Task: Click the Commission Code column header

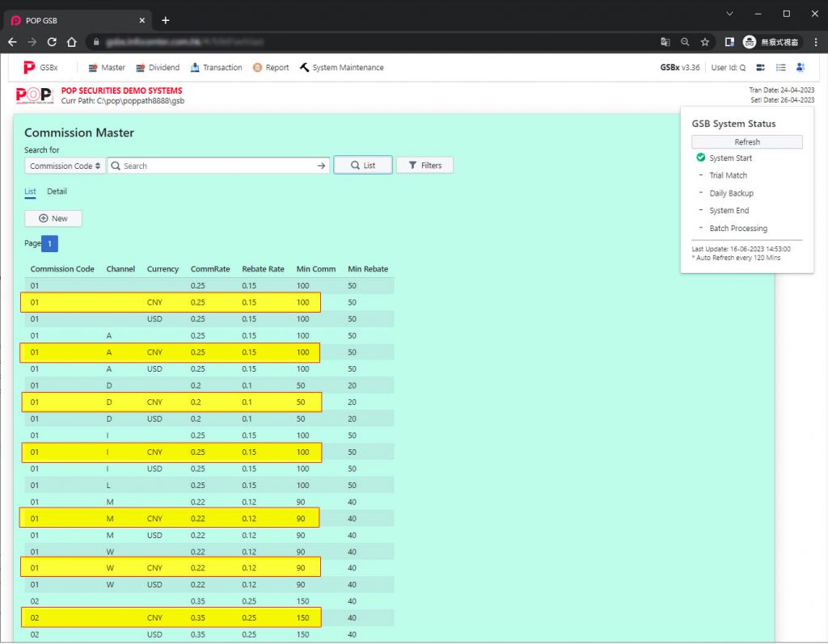Action: click(62, 269)
